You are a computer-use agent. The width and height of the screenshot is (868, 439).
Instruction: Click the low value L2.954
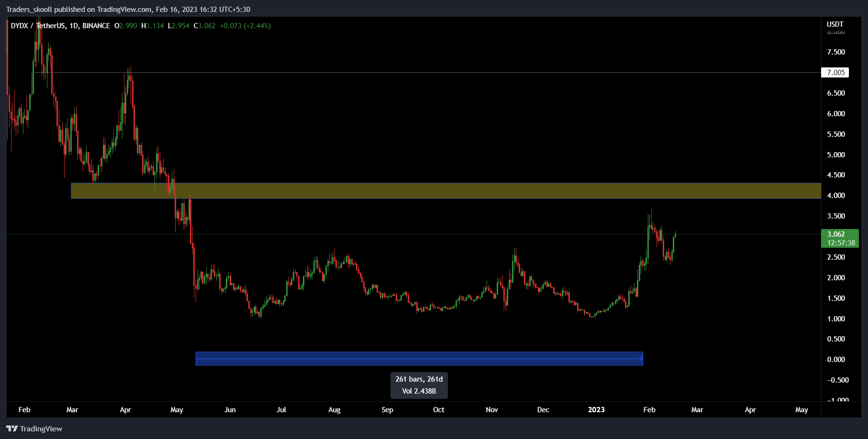pyautogui.click(x=178, y=26)
